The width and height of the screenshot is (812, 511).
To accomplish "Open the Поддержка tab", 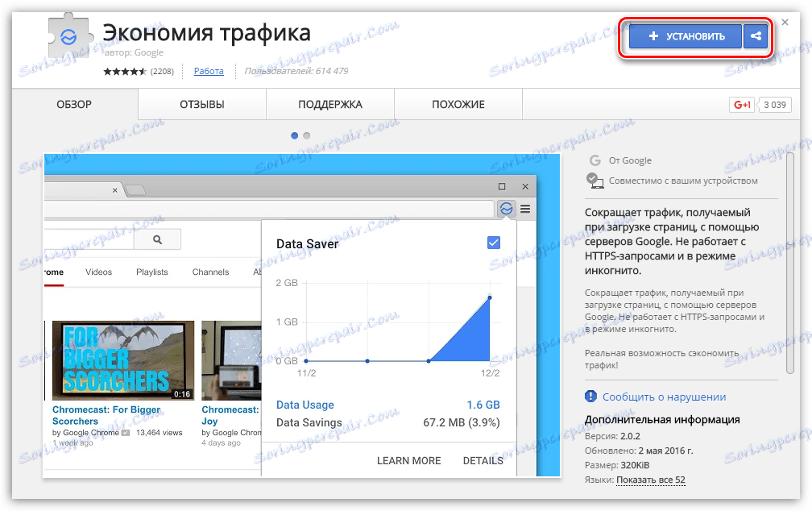I will coord(330,104).
